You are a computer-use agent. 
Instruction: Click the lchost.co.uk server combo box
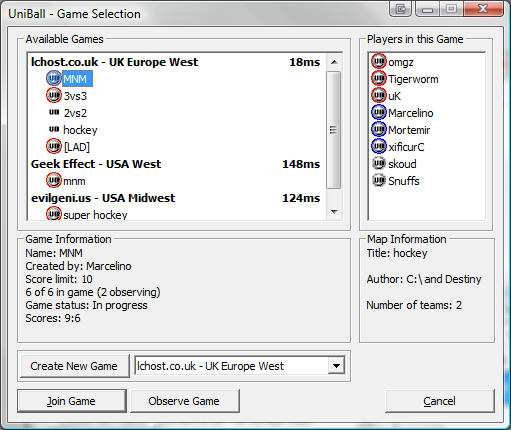240,366
